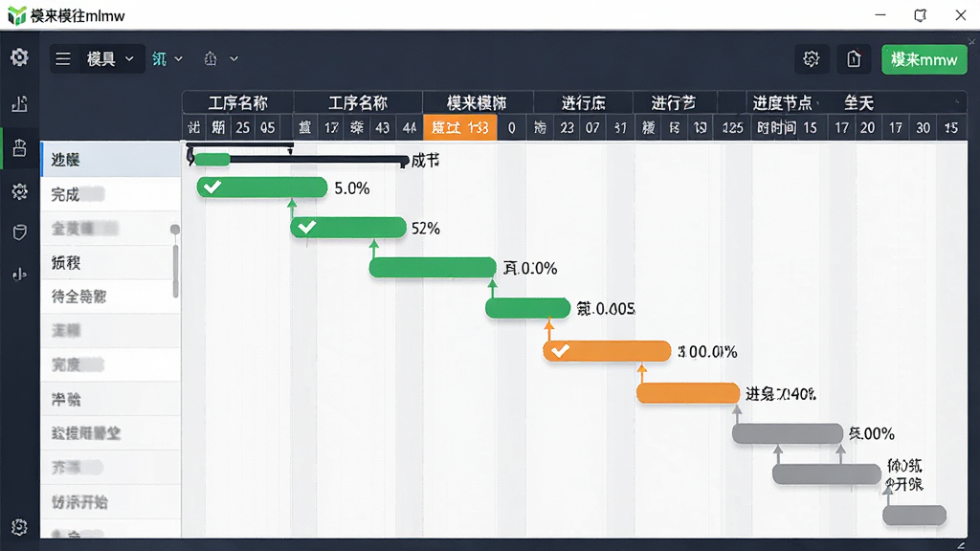Click the orange progress bar labeled 40%
Screen dimensions: 980x551
688,393
